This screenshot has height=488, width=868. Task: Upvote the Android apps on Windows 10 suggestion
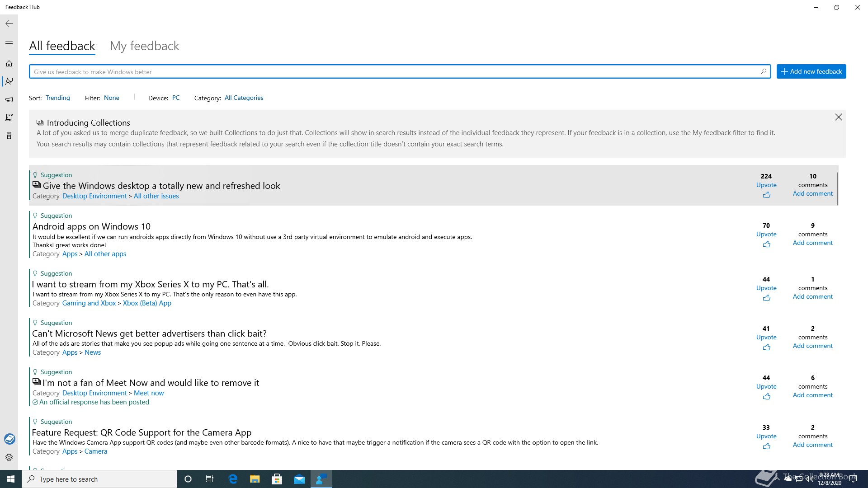766,244
